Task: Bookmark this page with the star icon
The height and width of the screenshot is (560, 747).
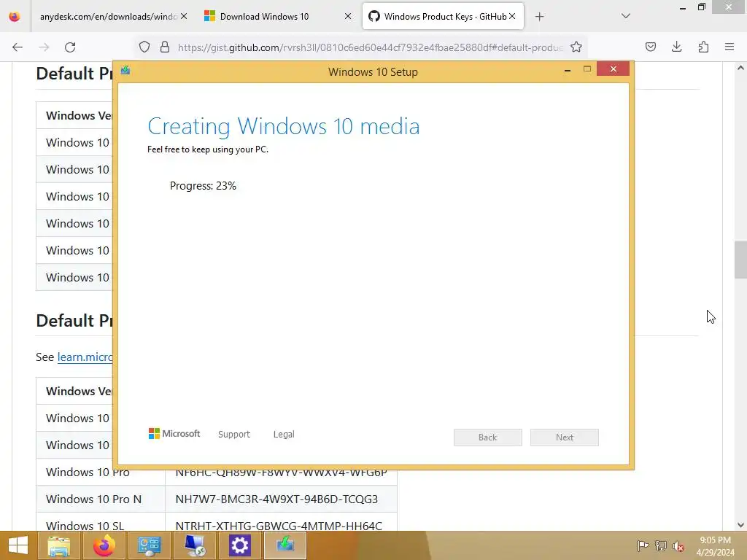Action: click(x=576, y=47)
